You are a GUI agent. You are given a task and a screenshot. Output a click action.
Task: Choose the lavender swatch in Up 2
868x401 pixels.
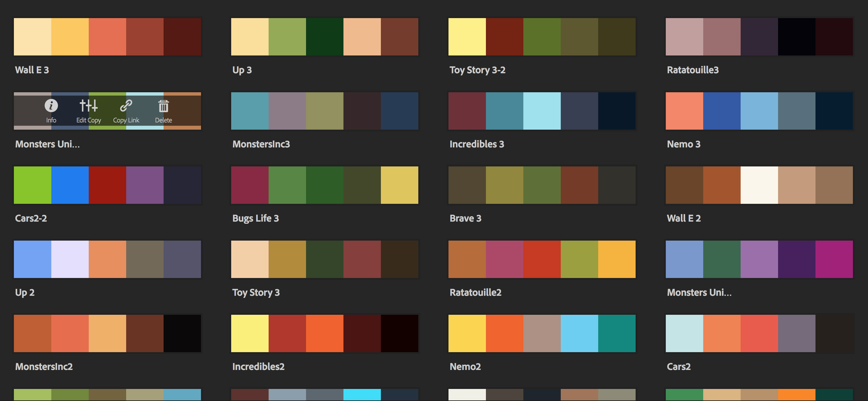[x=70, y=259]
